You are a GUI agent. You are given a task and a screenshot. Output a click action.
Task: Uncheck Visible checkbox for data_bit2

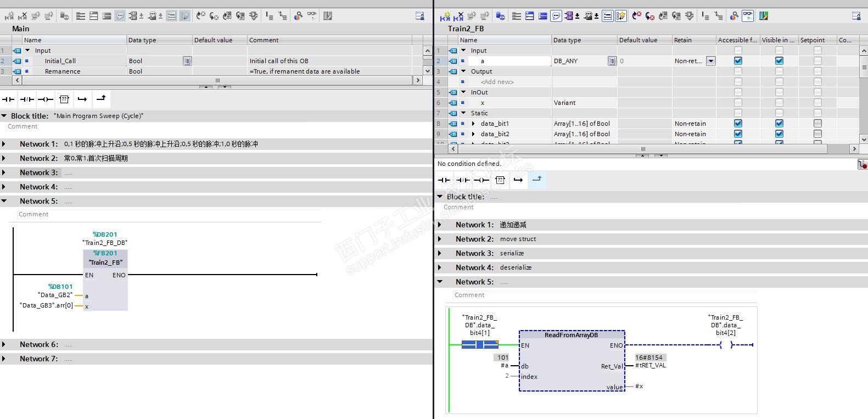coord(779,134)
